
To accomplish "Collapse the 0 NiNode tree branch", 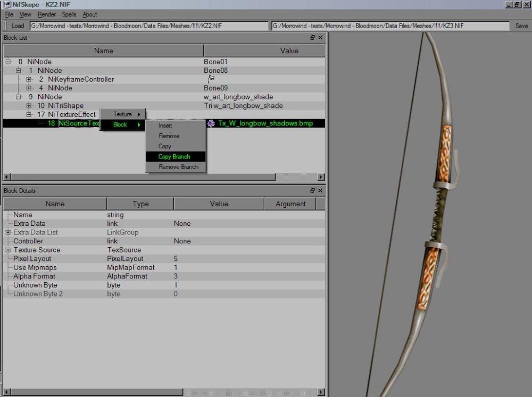I will (x=8, y=62).
